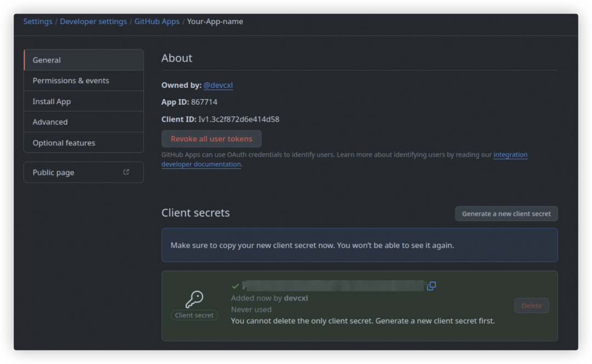This screenshot has height=364, width=592.
Task: Navigate to Settings breadcrumb
Action: pos(38,21)
